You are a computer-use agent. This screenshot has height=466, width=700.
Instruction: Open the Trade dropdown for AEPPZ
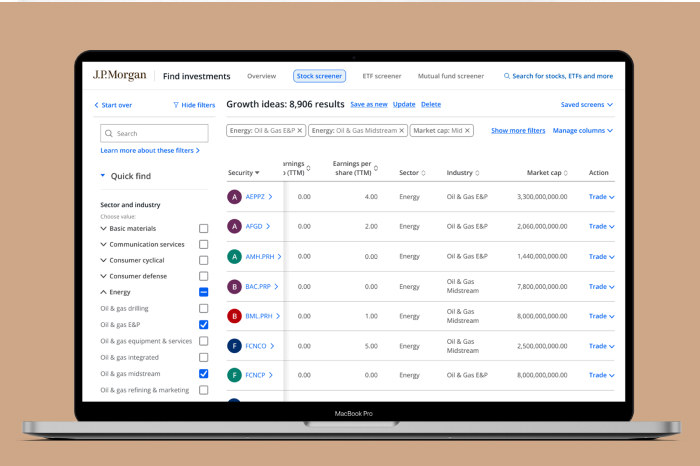click(x=601, y=197)
